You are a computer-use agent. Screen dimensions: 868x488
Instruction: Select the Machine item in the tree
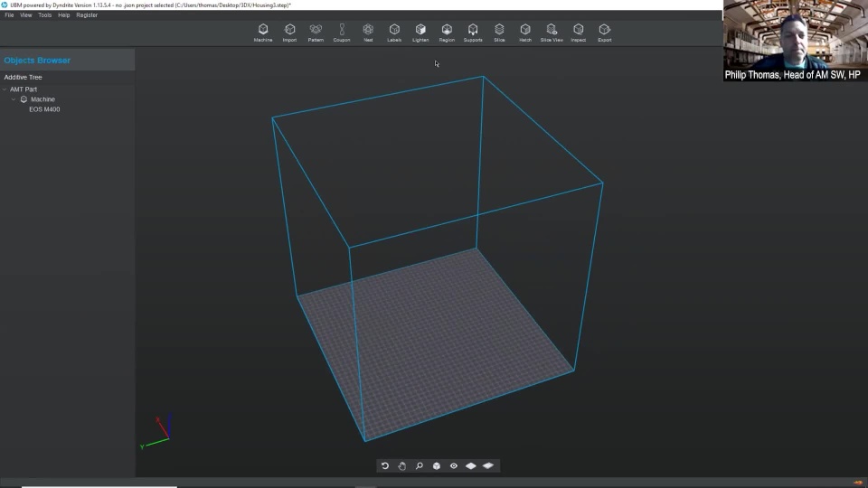click(x=42, y=99)
